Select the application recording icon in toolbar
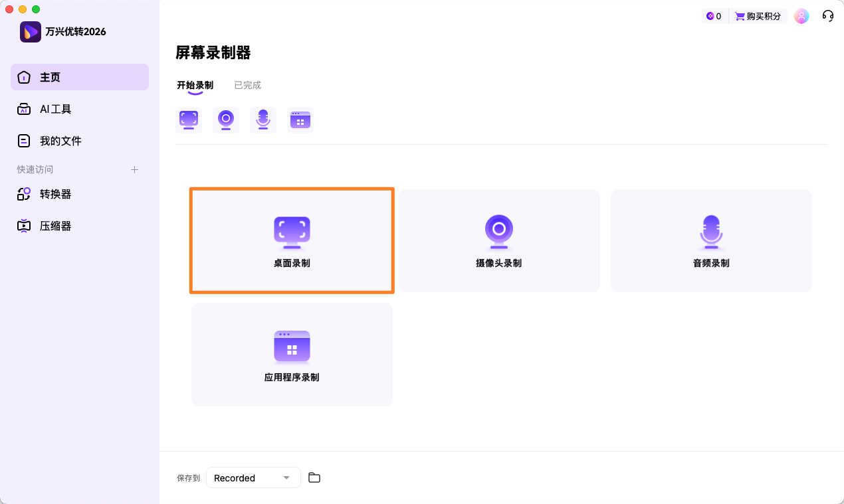The height and width of the screenshot is (504, 844). point(300,120)
